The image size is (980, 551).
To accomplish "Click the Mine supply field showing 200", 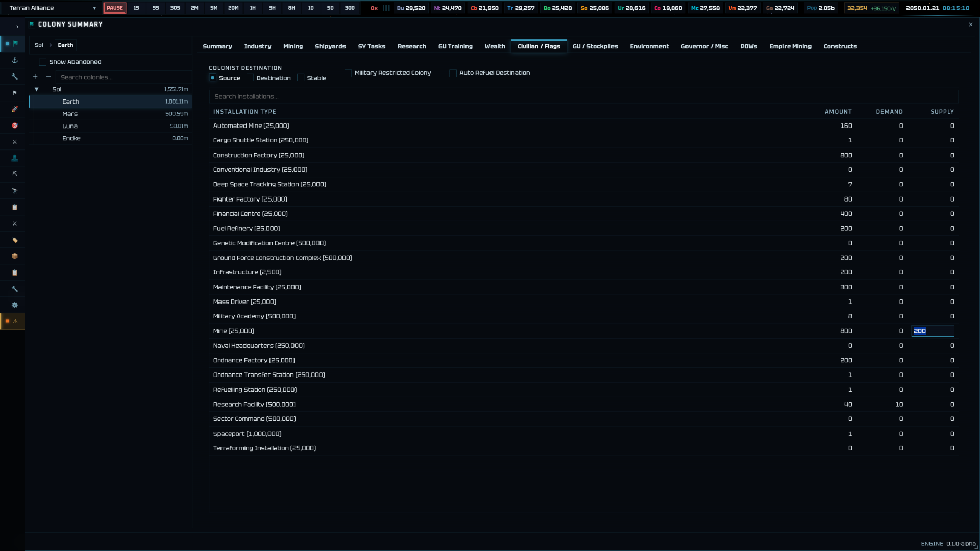I will (x=933, y=331).
